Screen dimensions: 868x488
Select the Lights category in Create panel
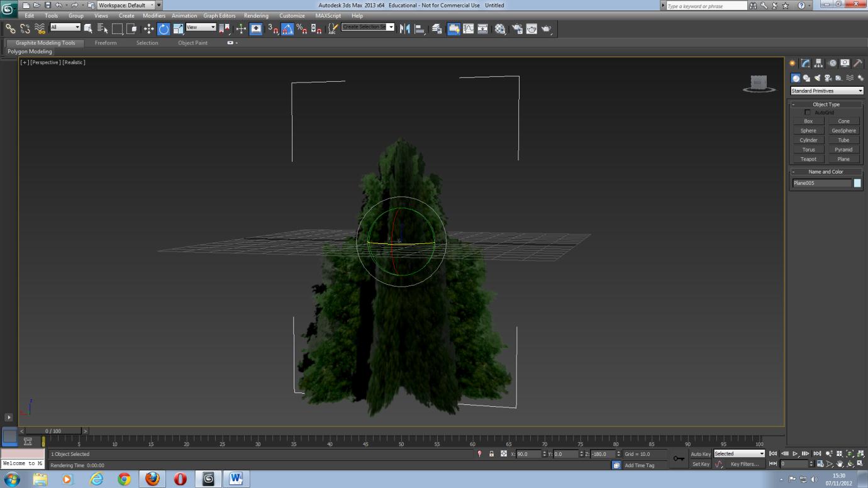(818, 77)
